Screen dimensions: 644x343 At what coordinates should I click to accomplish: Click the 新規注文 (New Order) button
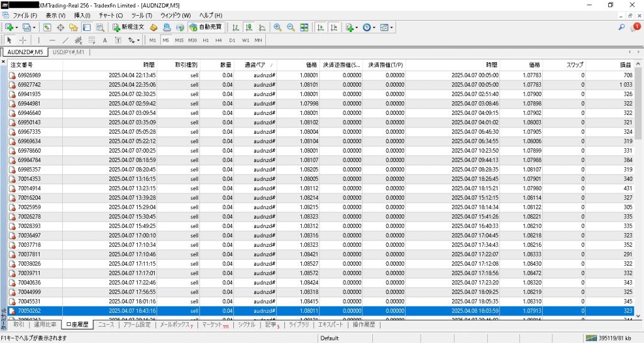(x=129, y=28)
